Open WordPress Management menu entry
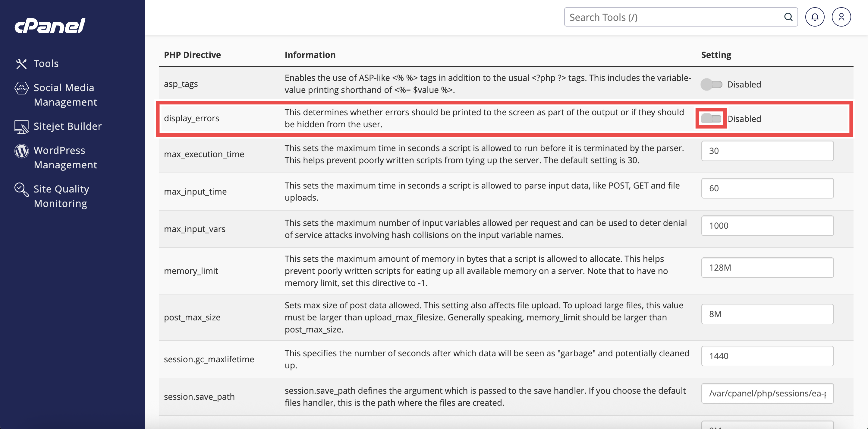 (65, 157)
